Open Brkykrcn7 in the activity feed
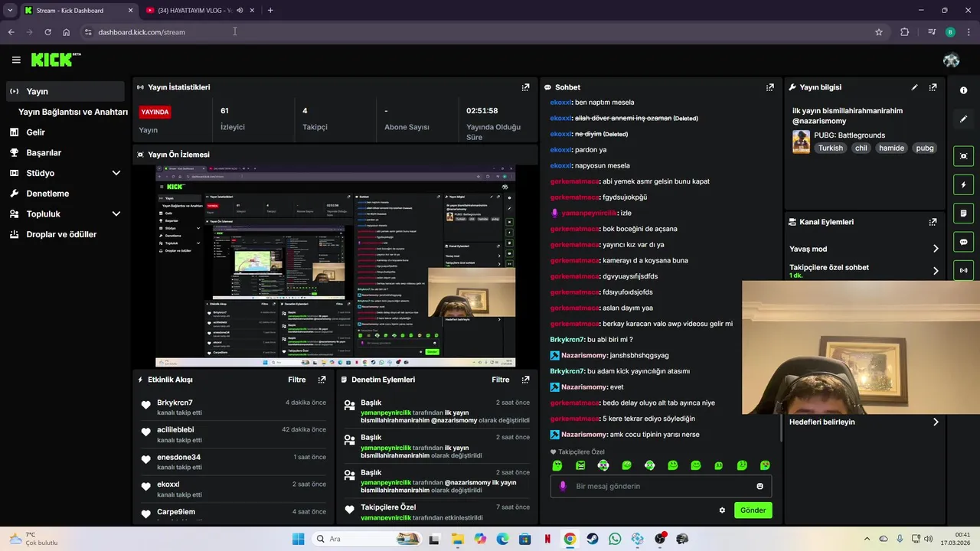Screen dimensions: 980x551 point(175,403)
